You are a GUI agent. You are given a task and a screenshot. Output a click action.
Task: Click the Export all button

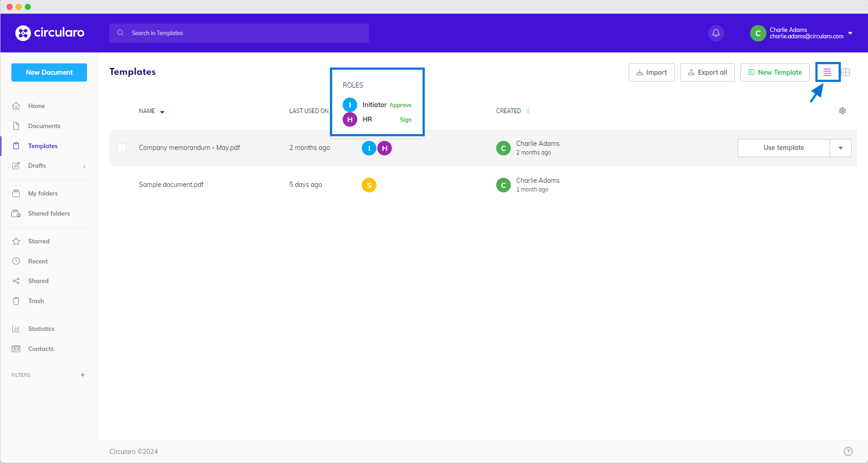(x=707, y=72)
